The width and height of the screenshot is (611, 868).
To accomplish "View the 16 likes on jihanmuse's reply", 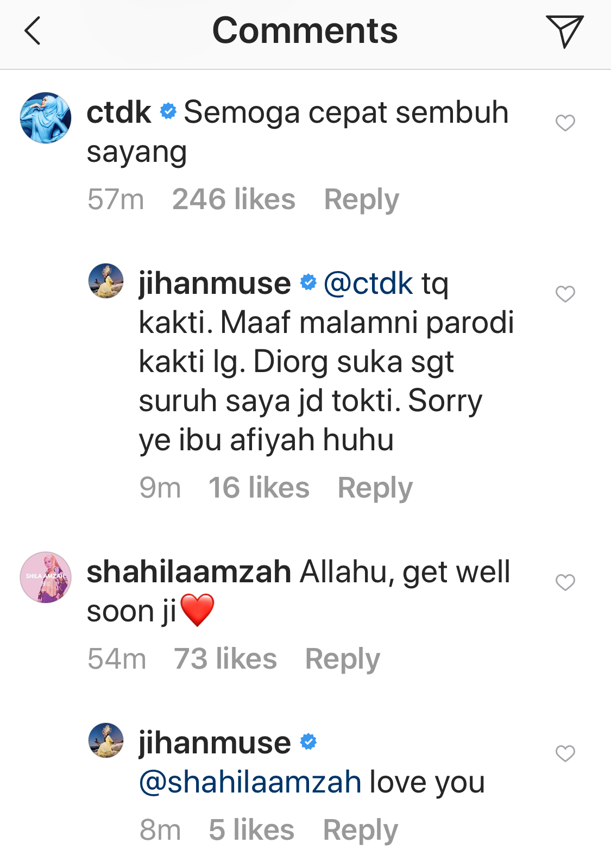I will (x=259, y=488).
